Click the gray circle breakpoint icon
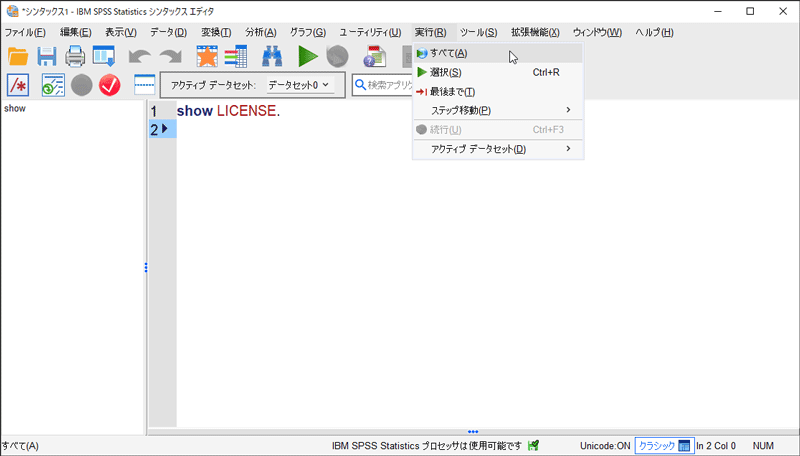This screenshot has width=800, height=456. pyautogui.click(x=82, y=85)
